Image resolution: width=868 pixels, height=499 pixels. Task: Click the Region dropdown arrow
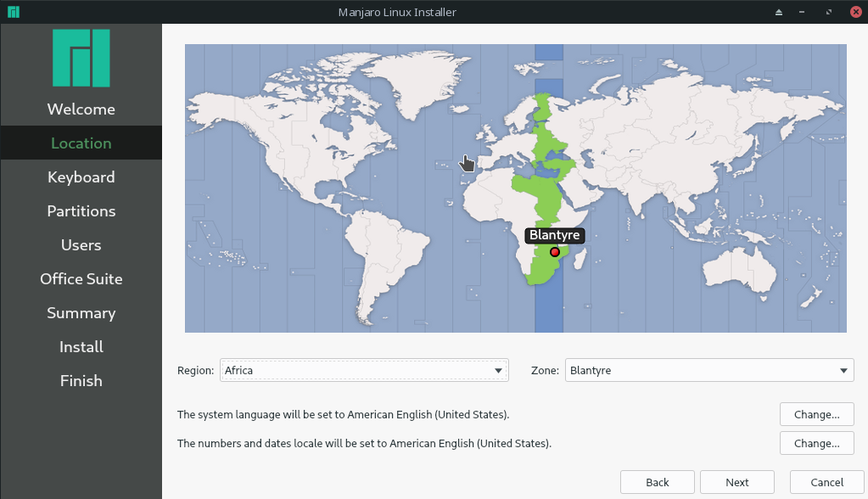pyautogui.click(x=498, y=371)
